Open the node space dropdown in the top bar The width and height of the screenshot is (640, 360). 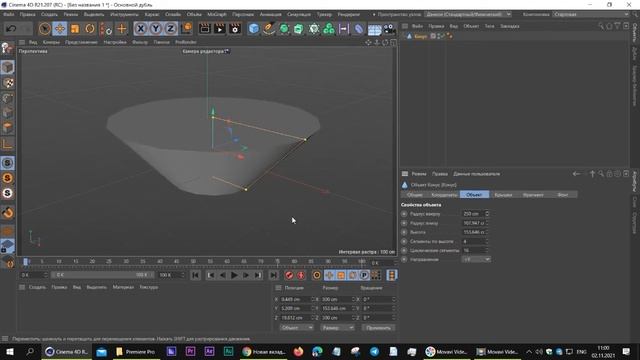(x=468, y=14)
